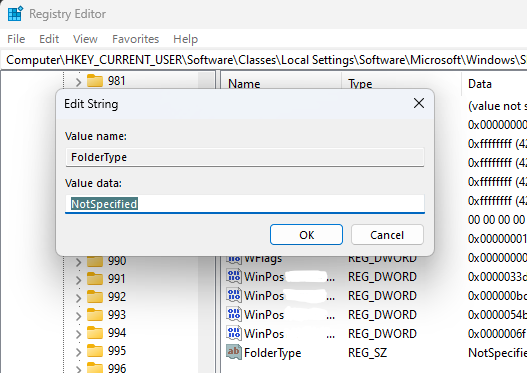Open the Edit menu
The image size is (527, 373).
[49, 39]
